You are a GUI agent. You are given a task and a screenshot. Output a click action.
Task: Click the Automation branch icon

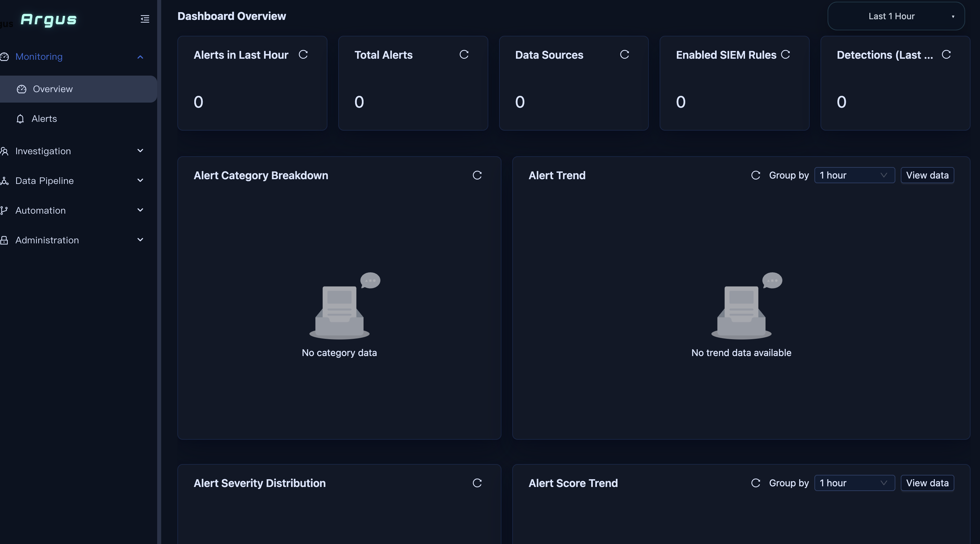[x=4, y=211]
